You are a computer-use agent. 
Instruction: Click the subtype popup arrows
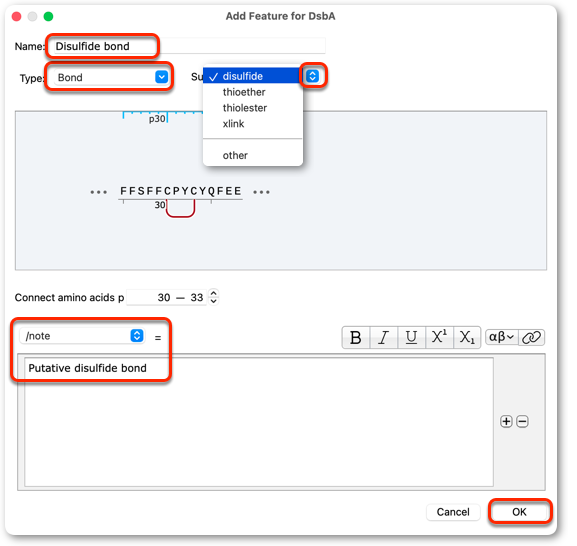point(312,76)
